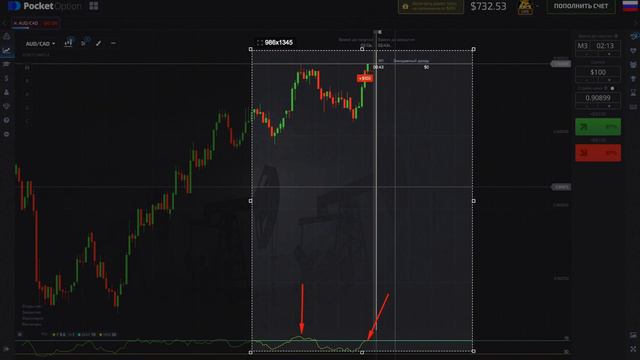640x360 pixels.
Task: Click the minus line tool icon
Action: [113, 43]
